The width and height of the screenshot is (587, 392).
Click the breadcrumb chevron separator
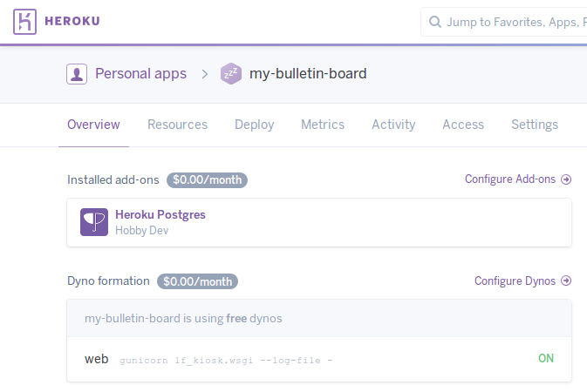pos(204,74)
